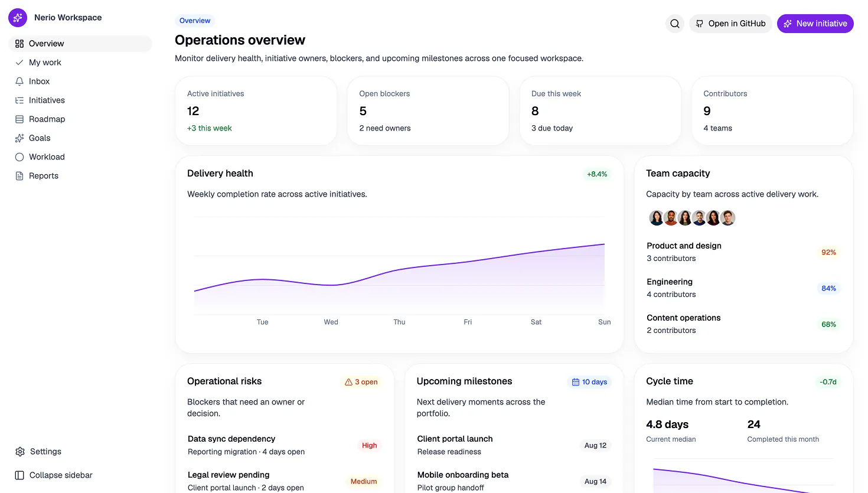
Task: Click the sparkle icon in New initiative
Action: (788, 24)
